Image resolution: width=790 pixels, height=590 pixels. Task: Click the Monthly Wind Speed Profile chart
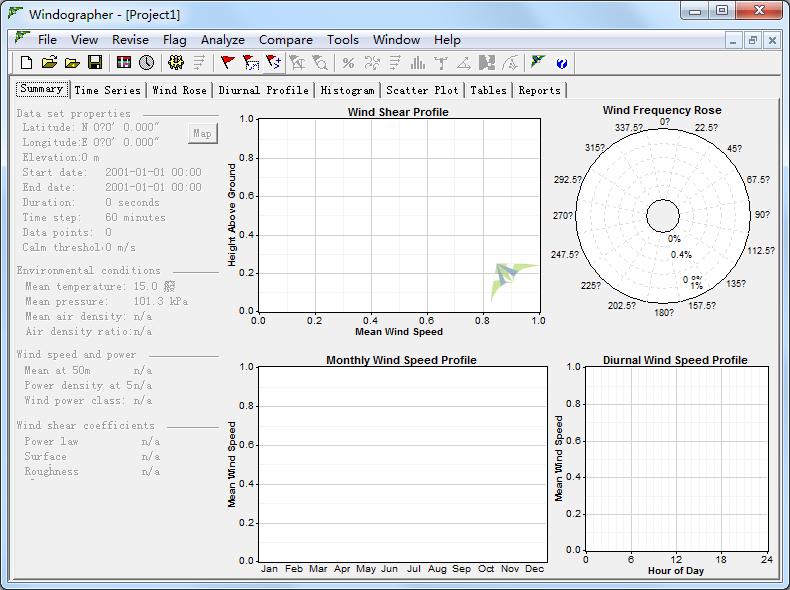(403, 464)
